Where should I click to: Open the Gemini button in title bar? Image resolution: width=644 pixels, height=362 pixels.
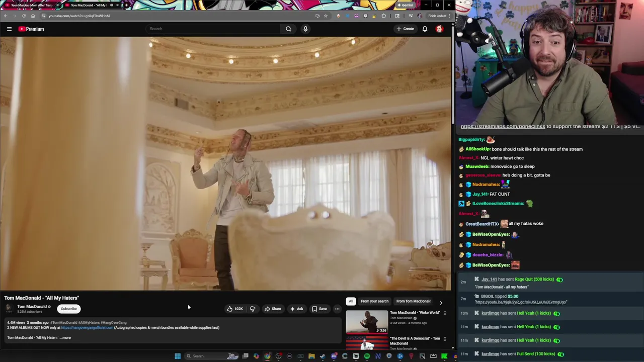click(x=405, y=5)
